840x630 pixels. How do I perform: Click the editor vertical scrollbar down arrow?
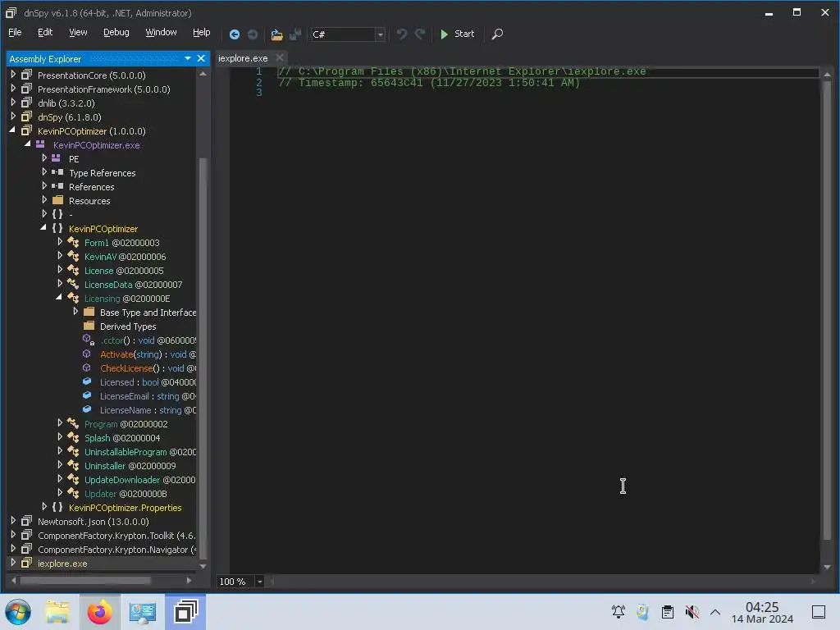click(x=827, y=567)
